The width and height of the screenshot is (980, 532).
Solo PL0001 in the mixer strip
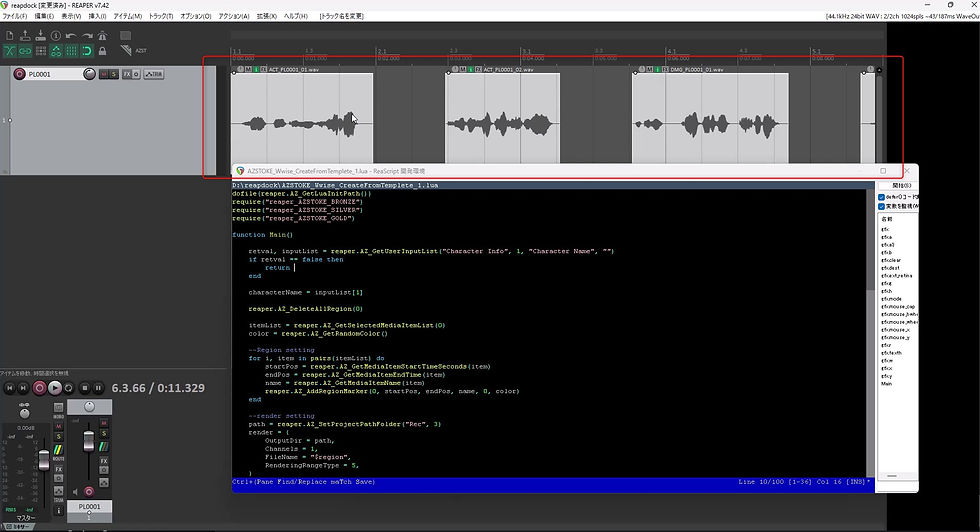[104, 434]
